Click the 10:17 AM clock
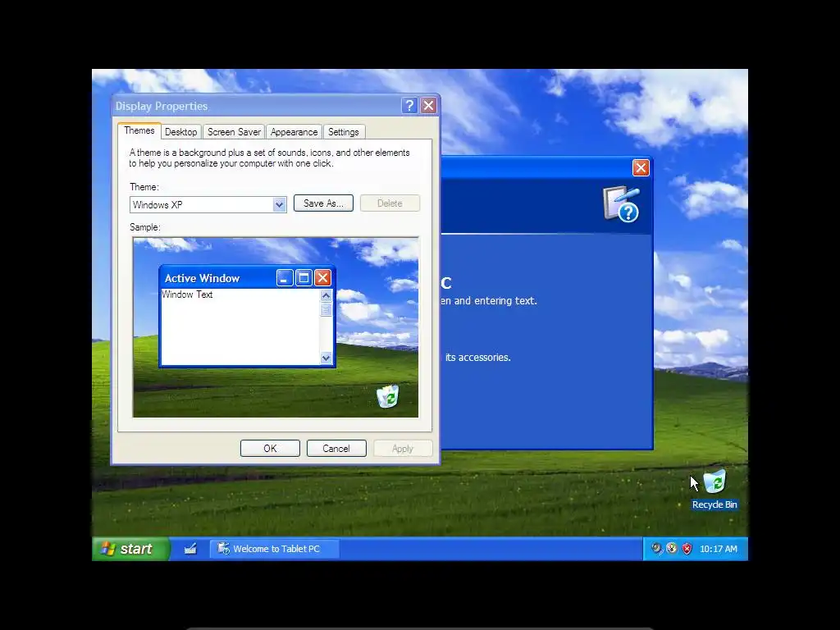Viewport: 840px width, 630px height. pyautogui.click(x=719, y=549)
